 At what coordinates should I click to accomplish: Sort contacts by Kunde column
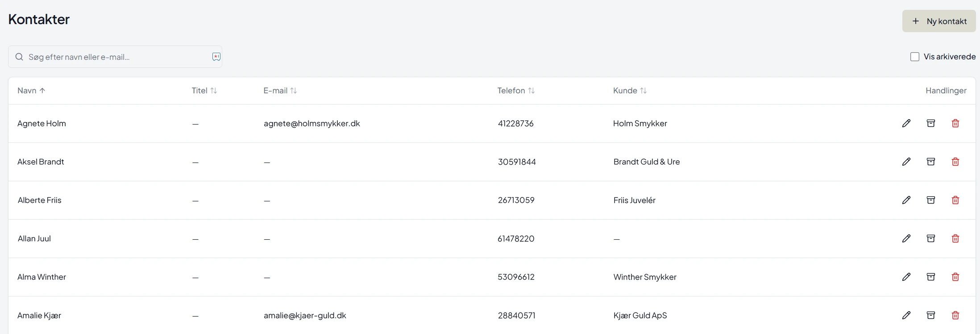pos(630,91)
